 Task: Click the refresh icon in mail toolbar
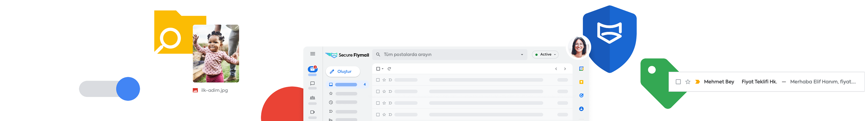pos(389,69)
